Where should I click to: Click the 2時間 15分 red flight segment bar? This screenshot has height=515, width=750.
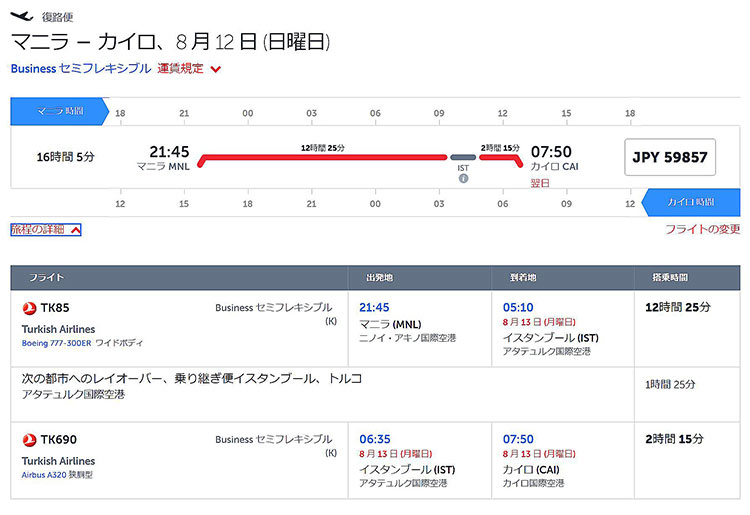(x=501, y=159)
